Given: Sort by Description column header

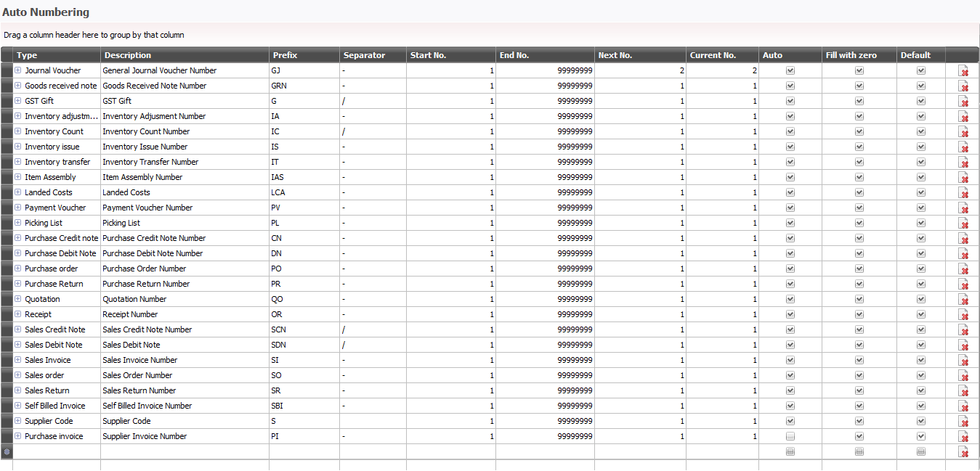Looking at the screenshot, I should coord(185,55).
